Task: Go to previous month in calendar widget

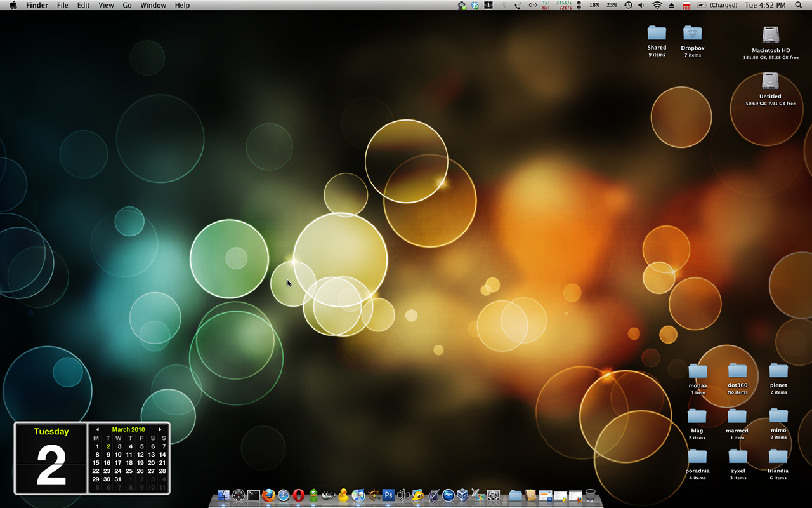Action: pyautogui.click(x=97, y=430)
